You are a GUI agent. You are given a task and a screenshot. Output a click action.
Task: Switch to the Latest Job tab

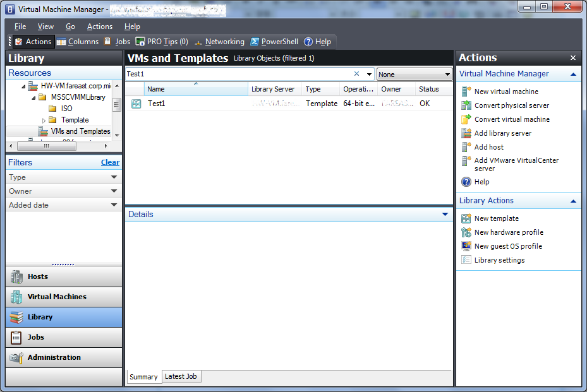pos(181,376)
